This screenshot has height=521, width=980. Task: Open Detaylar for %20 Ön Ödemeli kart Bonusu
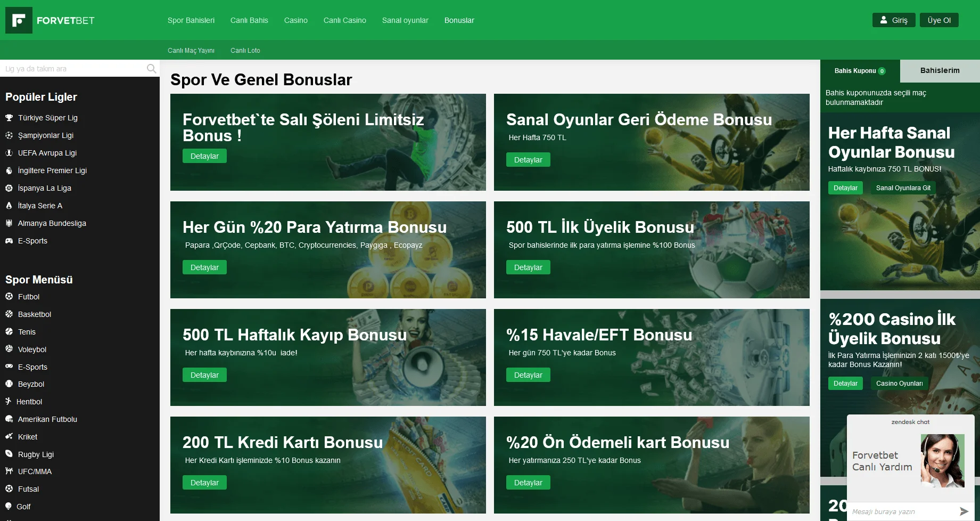coord(528,483)
